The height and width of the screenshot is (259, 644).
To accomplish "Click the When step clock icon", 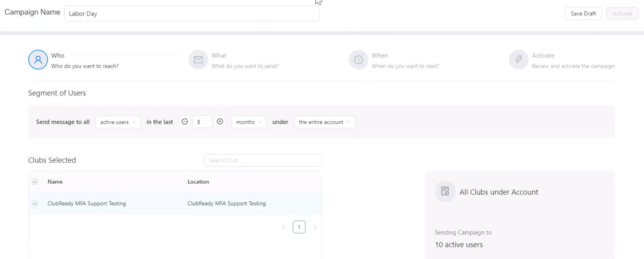I will pos(358,60).
